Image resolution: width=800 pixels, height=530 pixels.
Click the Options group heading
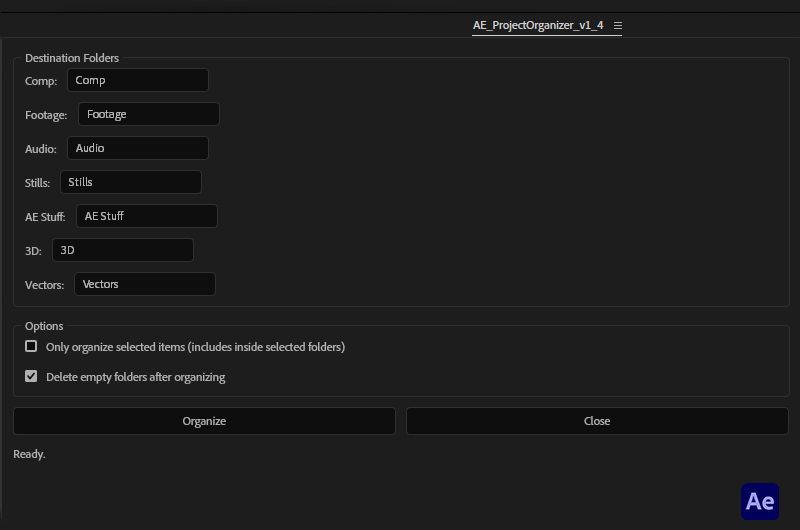(44, 326)
